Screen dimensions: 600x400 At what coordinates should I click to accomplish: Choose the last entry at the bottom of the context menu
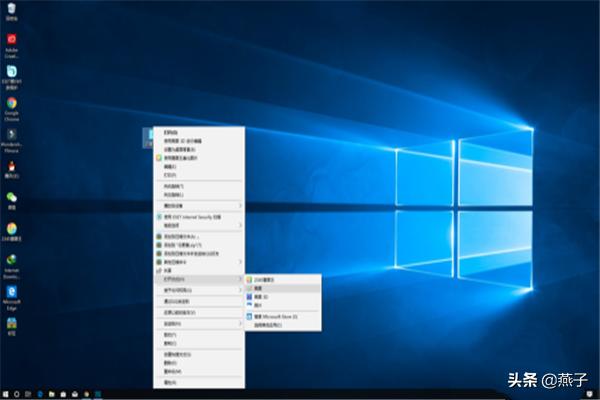coord(199,382)
